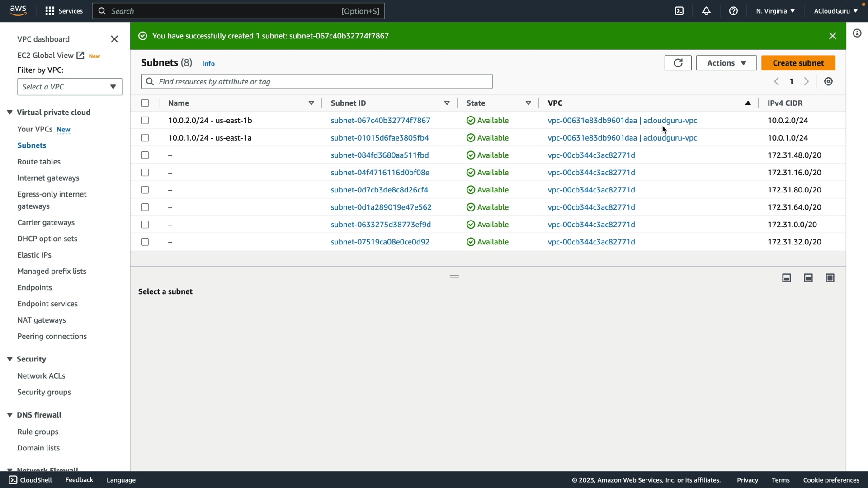Open the CloudShell icon in top bar
The height and width of the screenshot is (488, 868).
pyautogui.click(x=679, y=11)
